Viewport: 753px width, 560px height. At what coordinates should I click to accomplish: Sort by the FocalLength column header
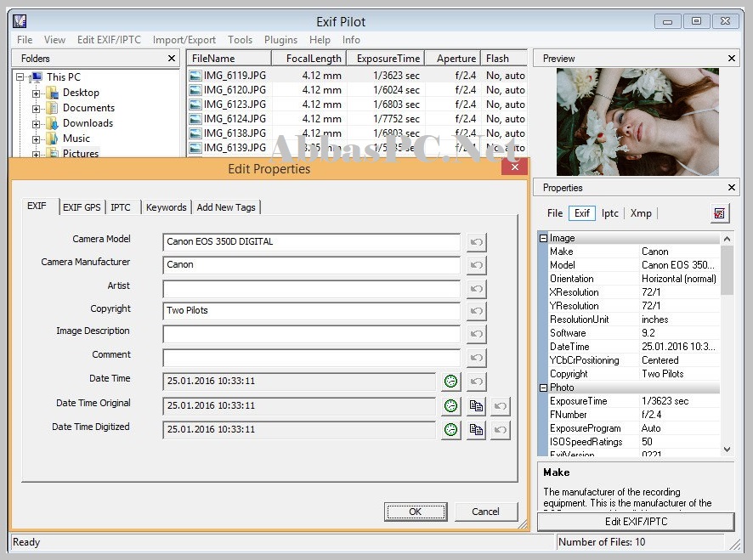coord(309,58)
